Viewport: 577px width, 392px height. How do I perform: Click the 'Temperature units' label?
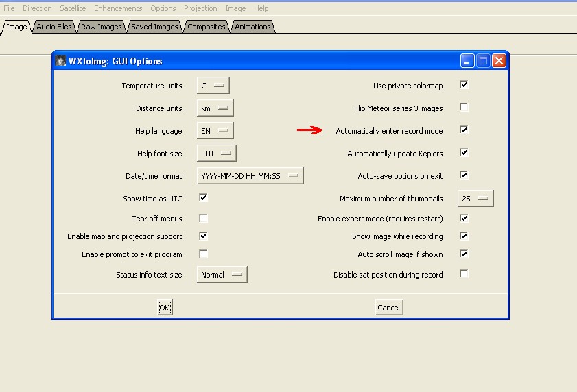(152, 86)
